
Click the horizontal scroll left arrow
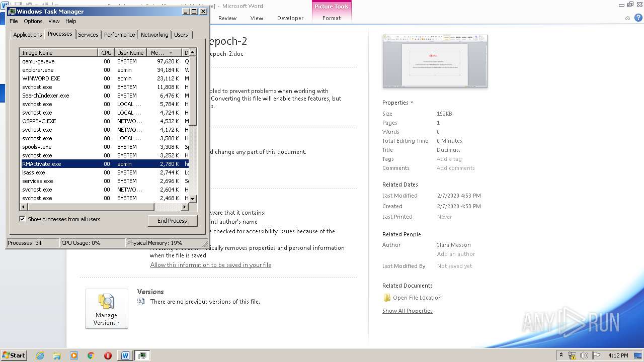[x=23, y=207]
